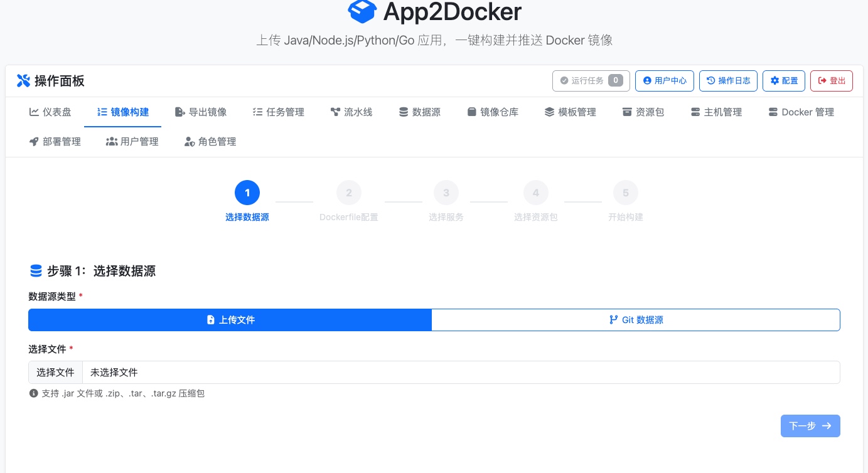Image resolution: width=868 pixels, height=473 pixels.
Task: Click step 5 circle 开始构建
Action: click(x=626, y=193)
